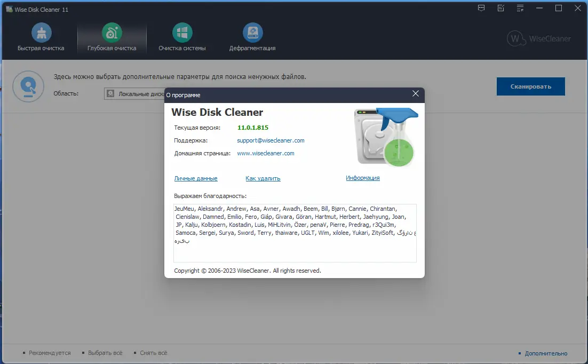The height and width of the screenshot is (364, 588).
Task: Open the feedback speech-bubble icon in titlebar
Action: coord(481,8)
